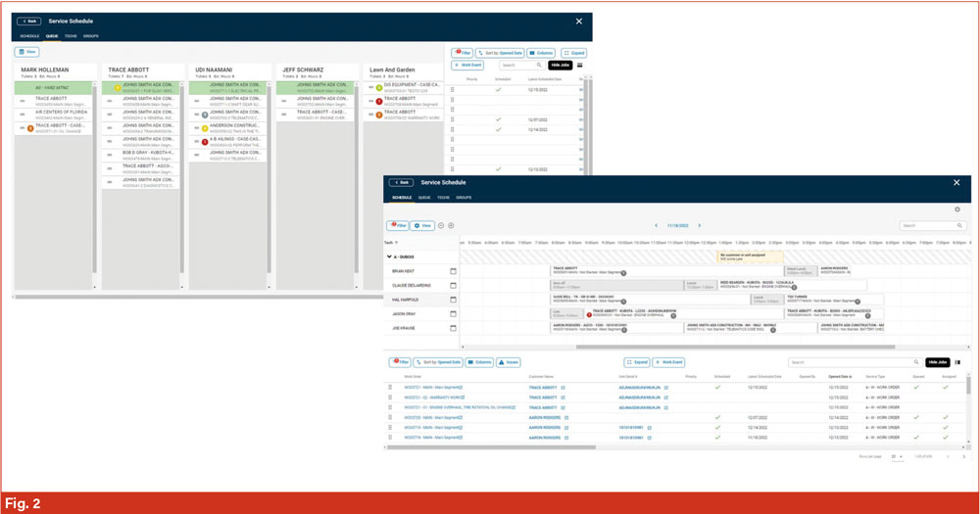Open Columns chooser in Schedule job list
980x514 pixels.
(x=479, y=362)
